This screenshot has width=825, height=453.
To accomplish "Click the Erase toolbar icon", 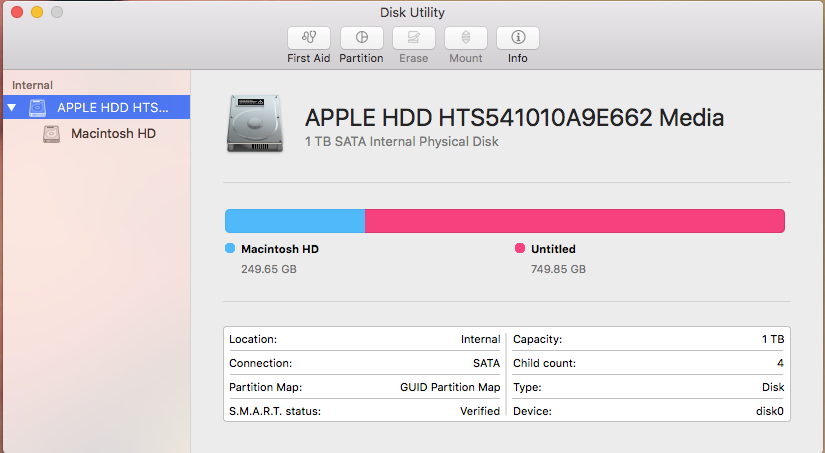I will click(x=414, y=38).
